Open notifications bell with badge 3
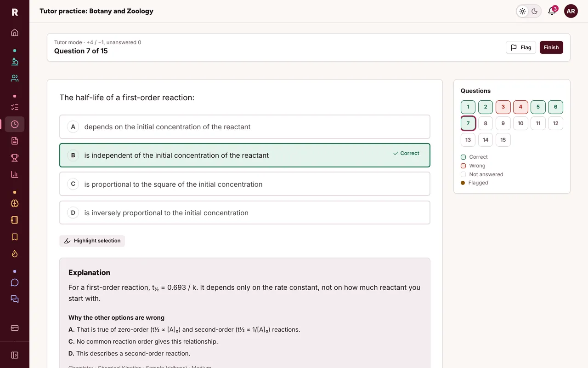Viewport: 588px width, 368px height. click(552, 11)
